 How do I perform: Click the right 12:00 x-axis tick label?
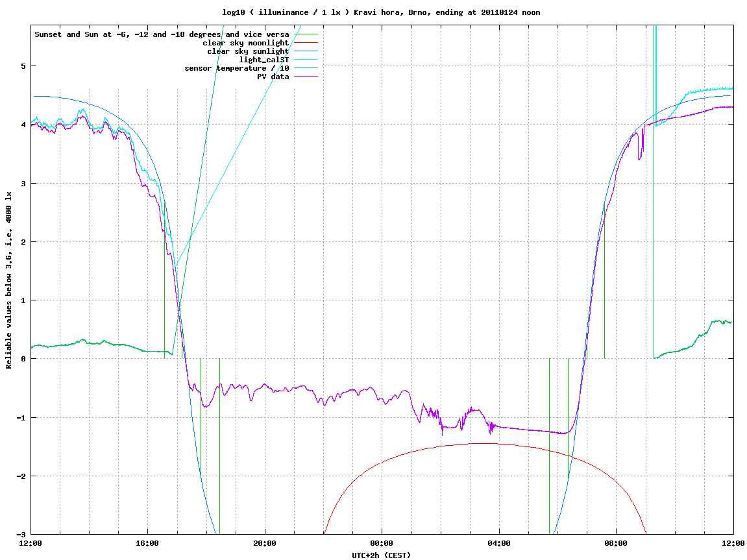[x=733, y=543]
